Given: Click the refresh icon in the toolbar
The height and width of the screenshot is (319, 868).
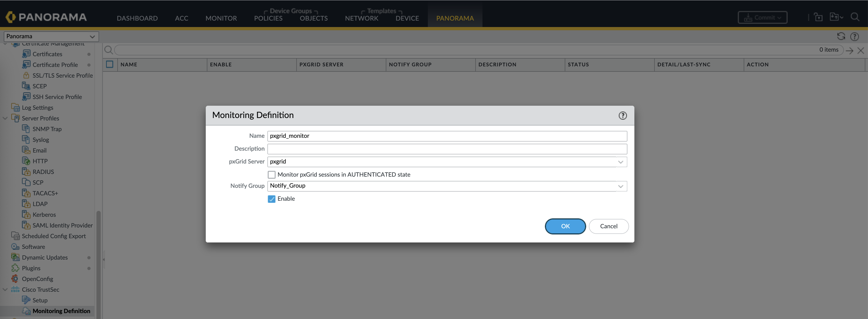Looking at the screenshot, I should [x=841, y=36].
